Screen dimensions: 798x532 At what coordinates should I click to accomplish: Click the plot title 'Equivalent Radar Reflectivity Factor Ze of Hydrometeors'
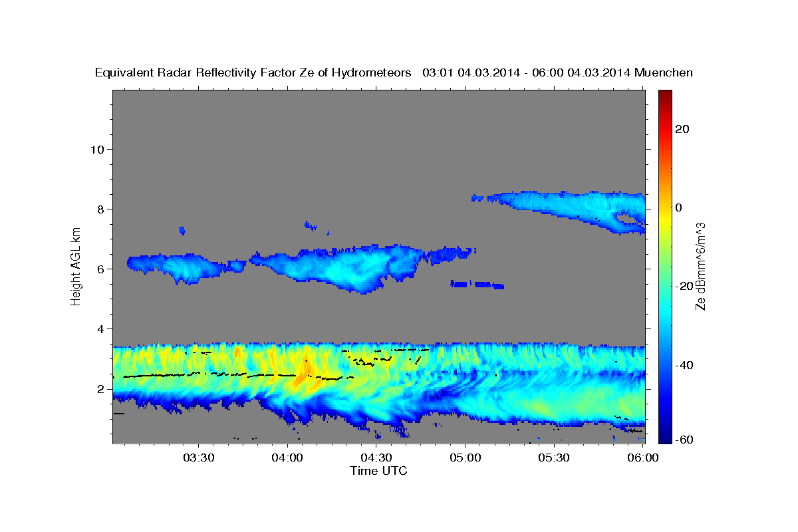[x=253, y=72]
